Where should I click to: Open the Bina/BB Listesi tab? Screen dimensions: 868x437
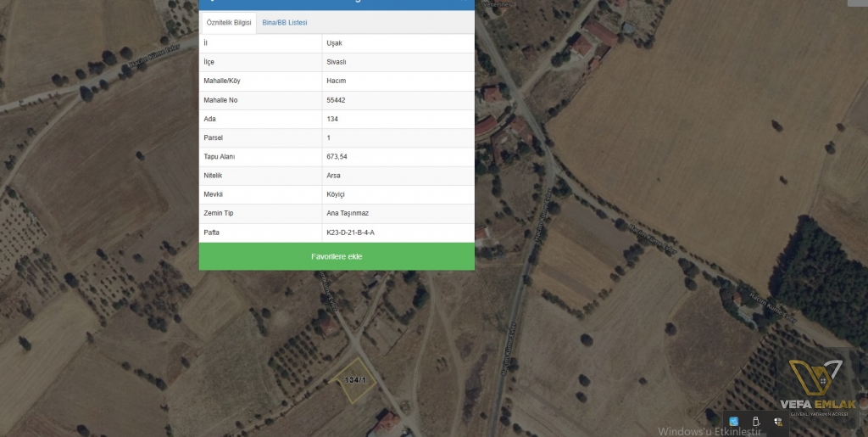pos(285,23)
